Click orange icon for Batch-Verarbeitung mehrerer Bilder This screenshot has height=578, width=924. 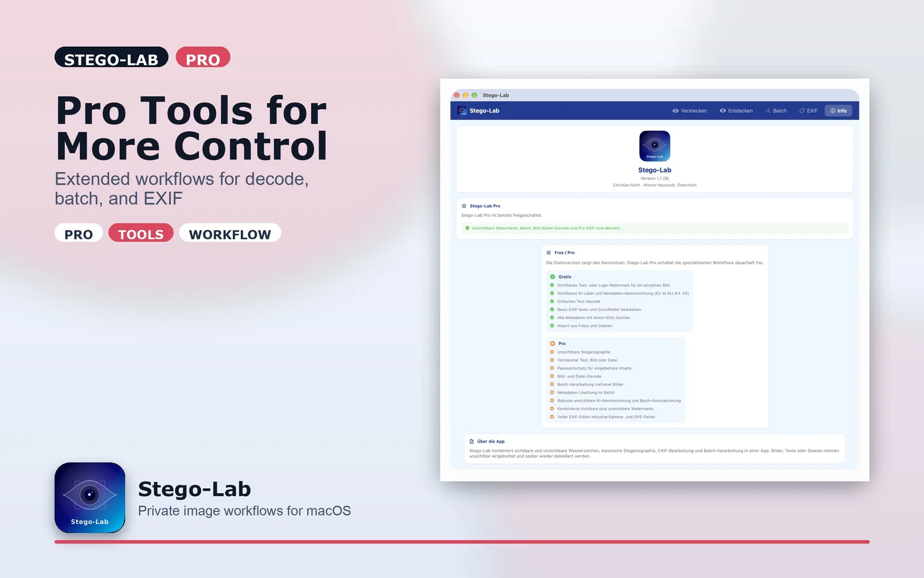552,384
